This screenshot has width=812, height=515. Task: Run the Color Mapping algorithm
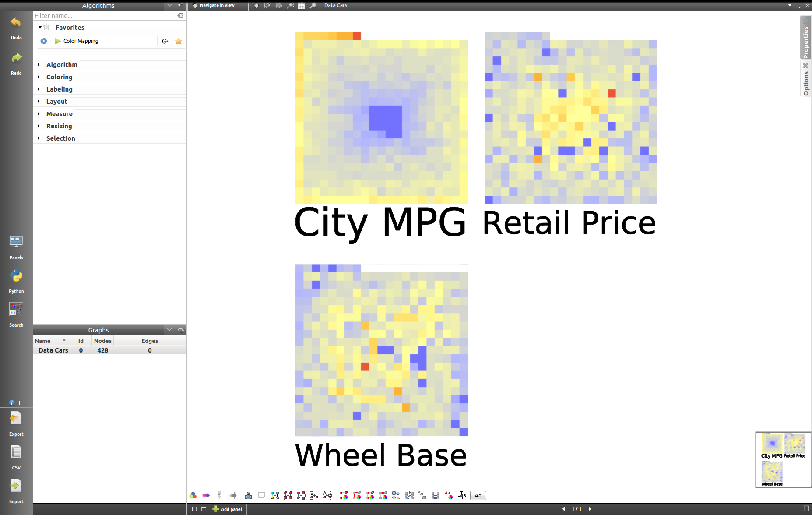58,41
